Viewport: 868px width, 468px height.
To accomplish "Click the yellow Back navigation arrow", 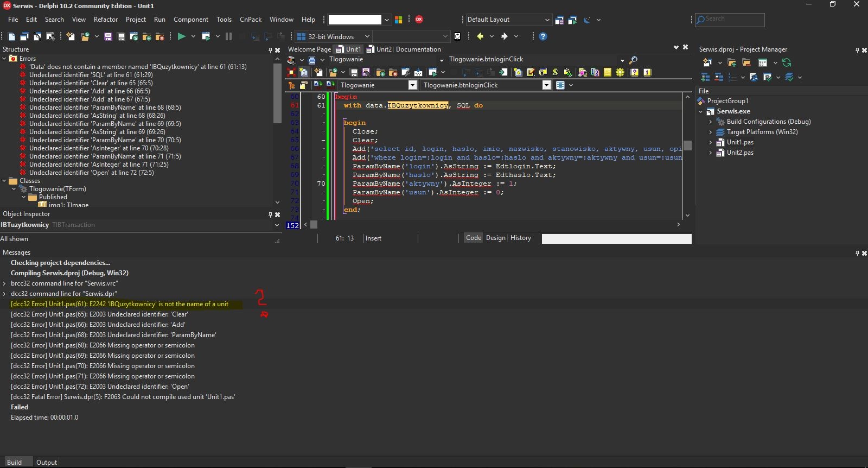I will [480, 36].
